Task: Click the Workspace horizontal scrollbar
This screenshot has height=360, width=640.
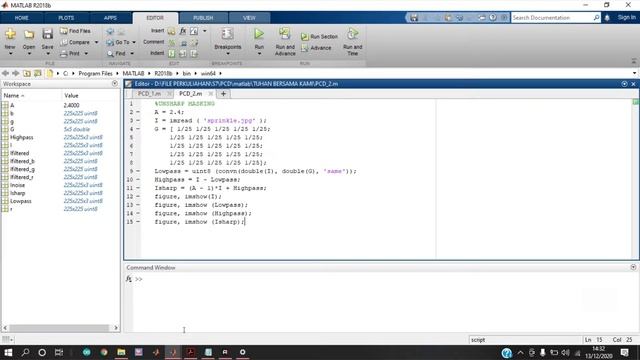Action: [x=59, y=328]
